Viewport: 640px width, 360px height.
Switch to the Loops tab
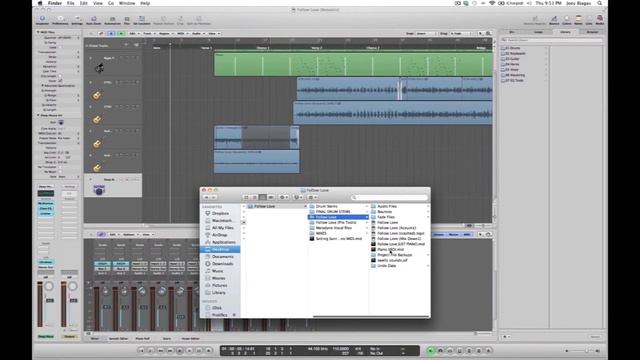[539, 32]
